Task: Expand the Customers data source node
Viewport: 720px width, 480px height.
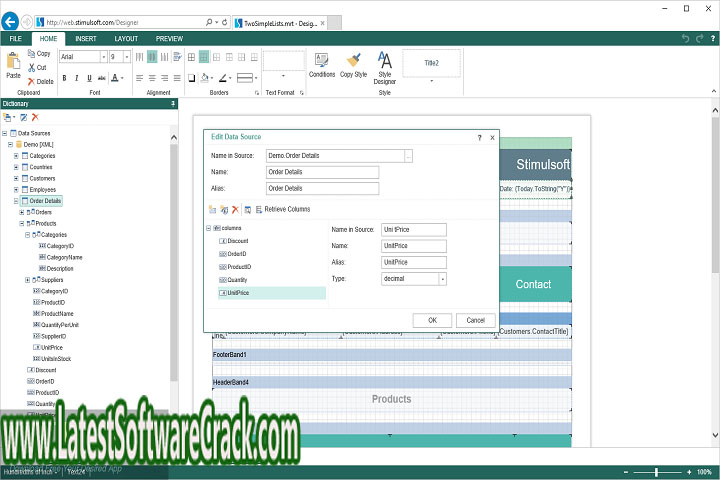Action: 16,178
